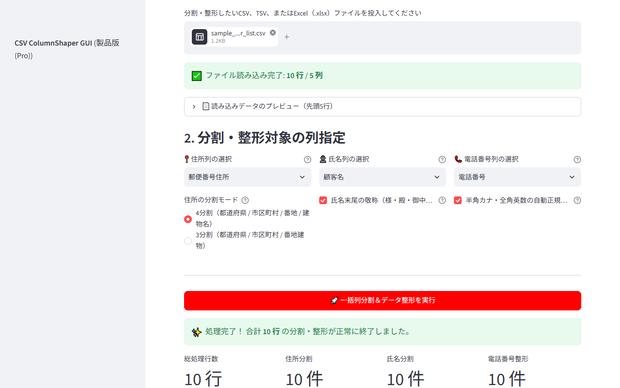Open the 氏名列 dropdown showing 顧客名
Image resolution: width=620 pixels, height=388 pixels.
(x=382, y=177)
